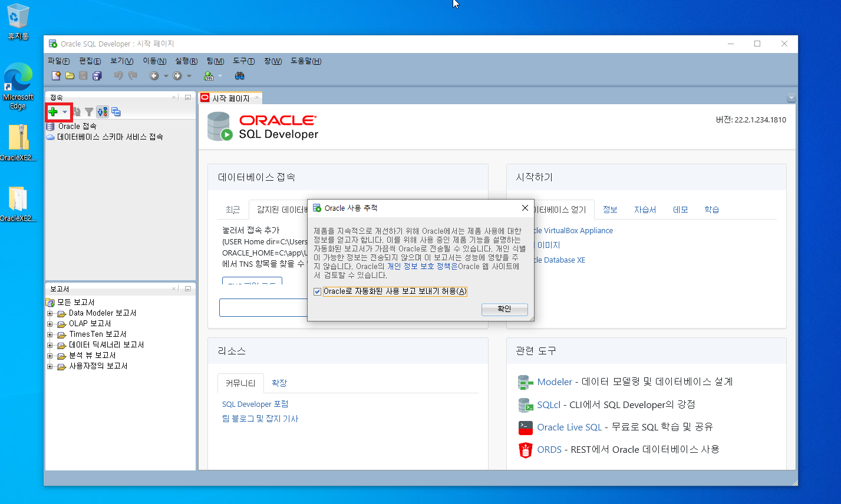Screen dimensions: 841x504
Task: Expand the 사용자정의 보고서 node
Action: click(50, 366)
